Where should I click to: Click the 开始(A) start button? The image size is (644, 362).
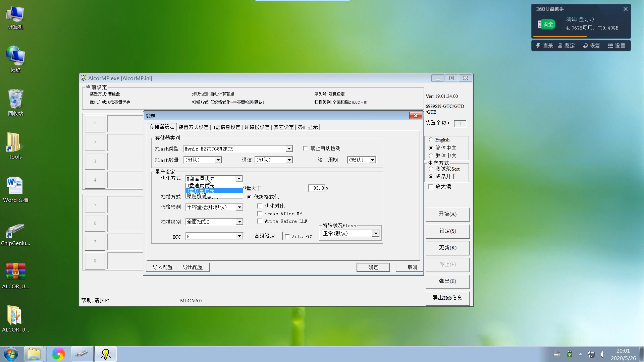(447, 214)
